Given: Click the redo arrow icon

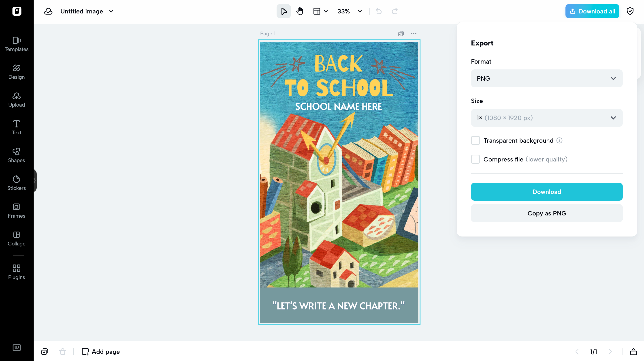Looking at the screenshot, I should coord(395,11).
